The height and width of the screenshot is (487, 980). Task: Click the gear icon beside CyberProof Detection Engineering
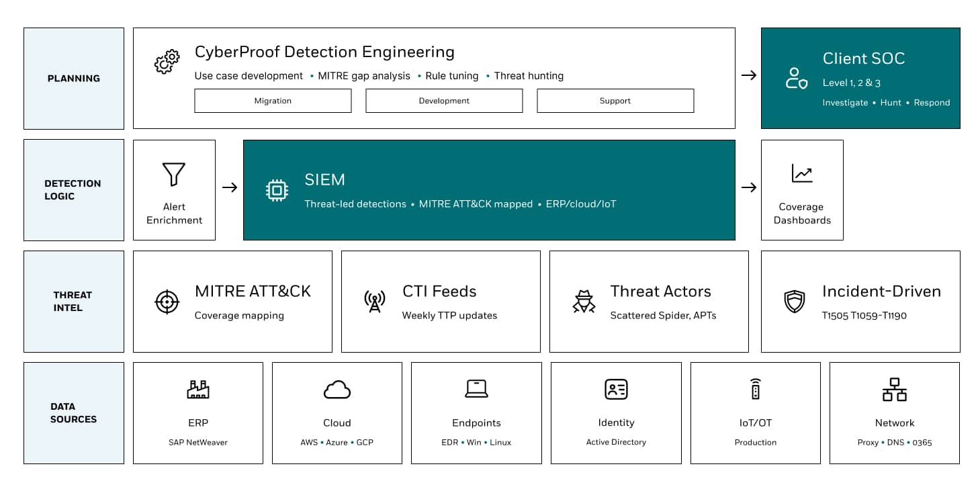[x=167, y=62]
